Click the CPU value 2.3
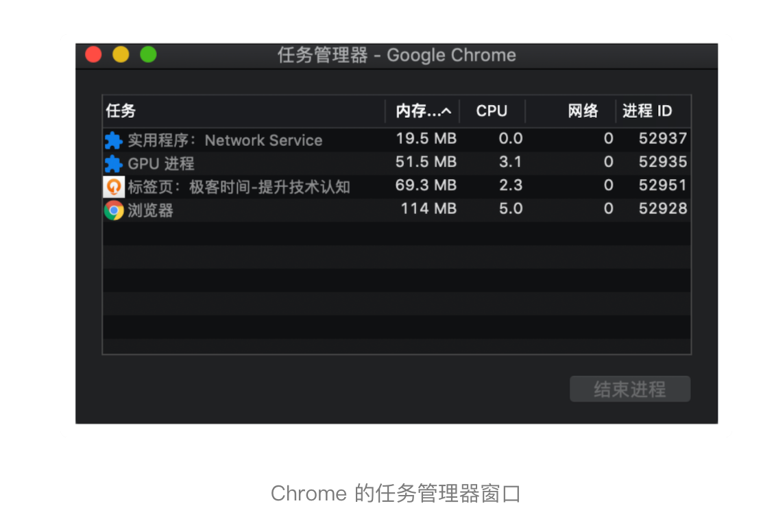Image resolution: width=761 pixels, height=532 pixels. pos(511,185)
